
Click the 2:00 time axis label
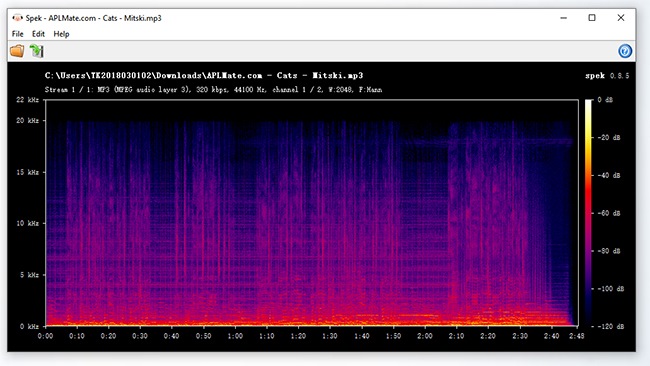[x=425, y=336]
